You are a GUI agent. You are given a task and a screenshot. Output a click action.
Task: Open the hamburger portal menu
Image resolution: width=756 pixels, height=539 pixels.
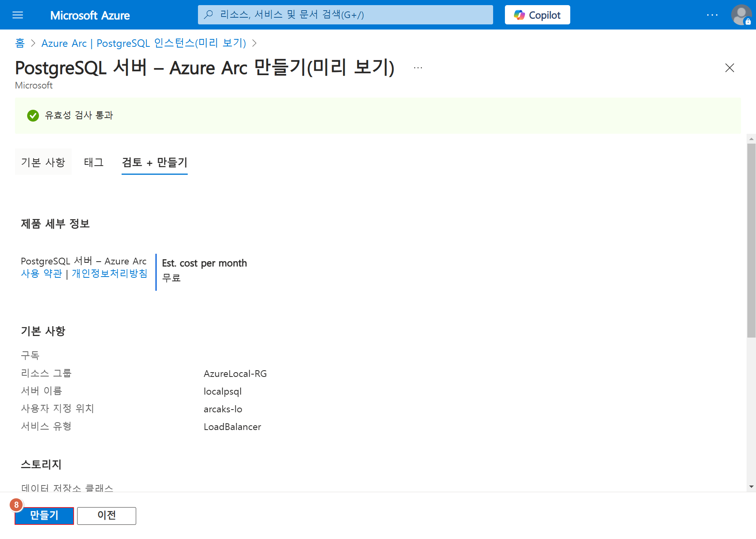[18, 15]
